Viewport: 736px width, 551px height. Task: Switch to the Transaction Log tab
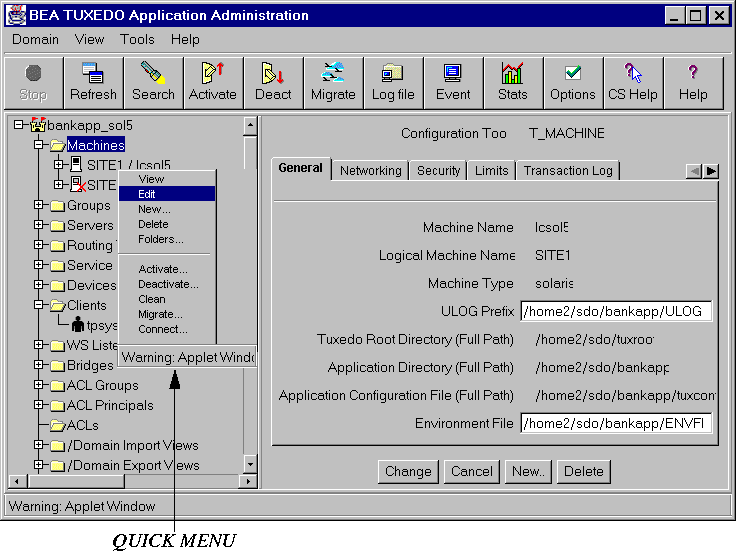pos(568,170)
